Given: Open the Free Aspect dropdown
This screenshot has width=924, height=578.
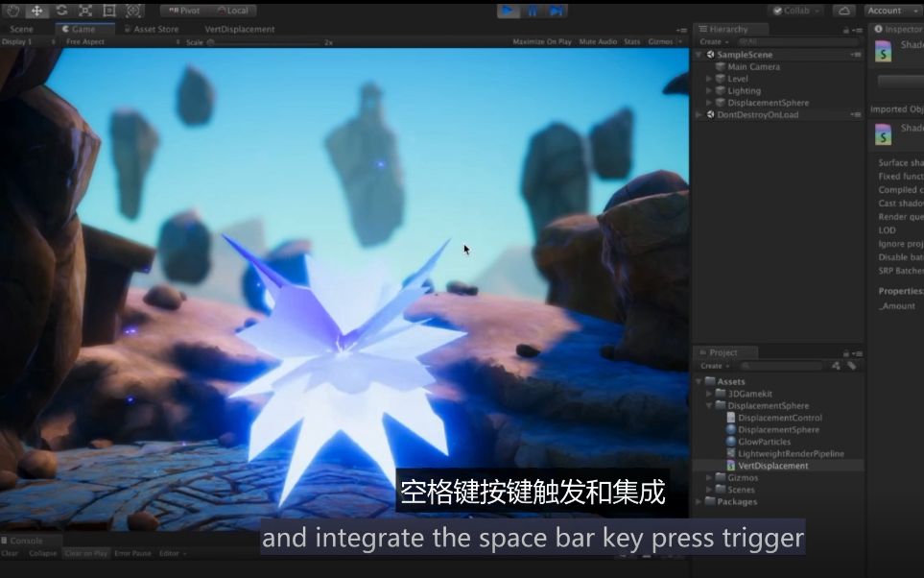Looking at the screenshot, I should point(86,41).
